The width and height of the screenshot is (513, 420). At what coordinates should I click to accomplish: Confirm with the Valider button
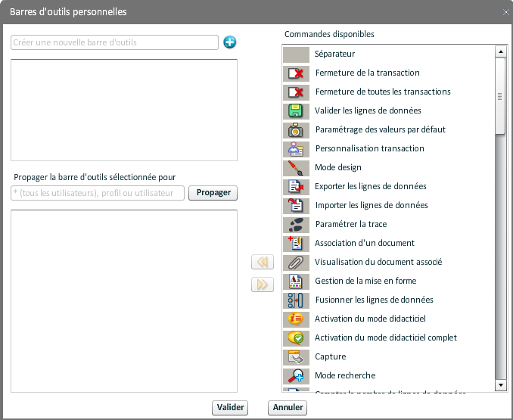[x=231, y=408]
